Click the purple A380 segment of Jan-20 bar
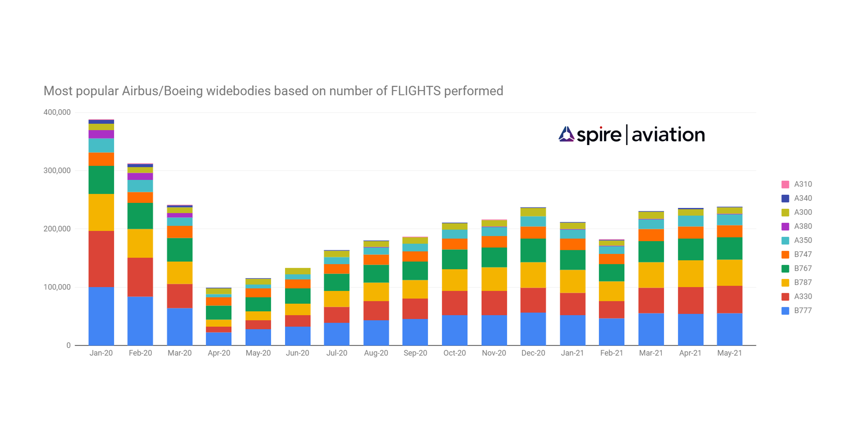The height and width of the screenshot is (434, 868). (101, 134)
